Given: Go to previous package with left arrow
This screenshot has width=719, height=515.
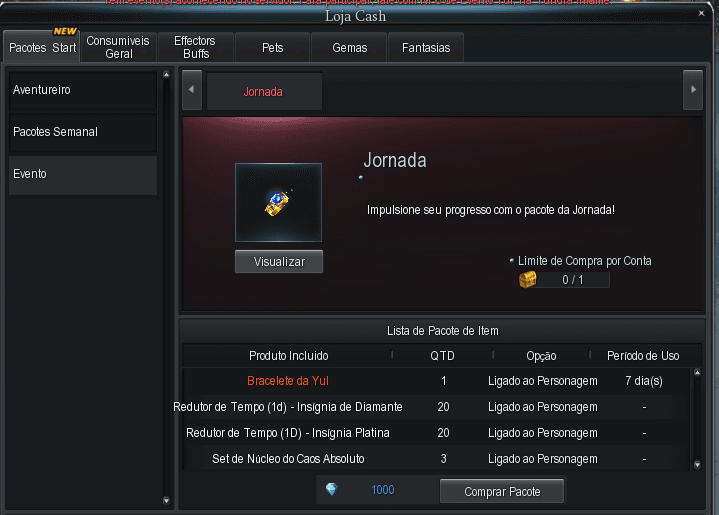Looking at the screenshot, I should pyautogui.click(x=192, y=90).
